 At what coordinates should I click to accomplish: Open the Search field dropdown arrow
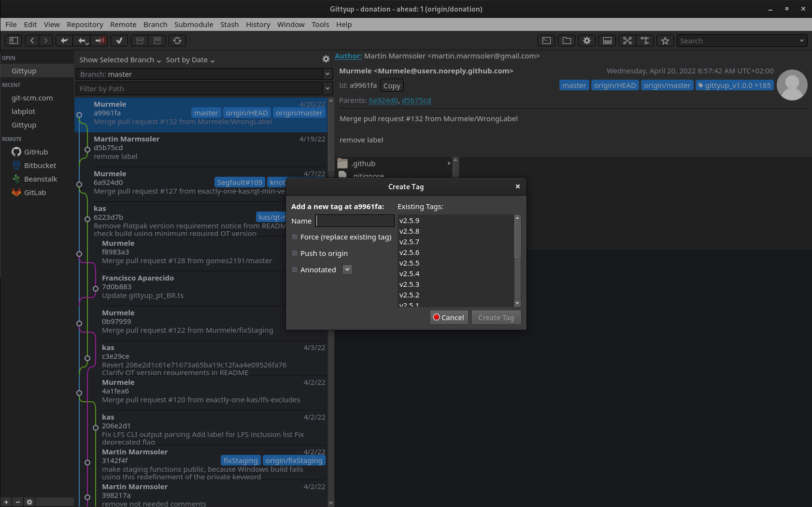802,41
